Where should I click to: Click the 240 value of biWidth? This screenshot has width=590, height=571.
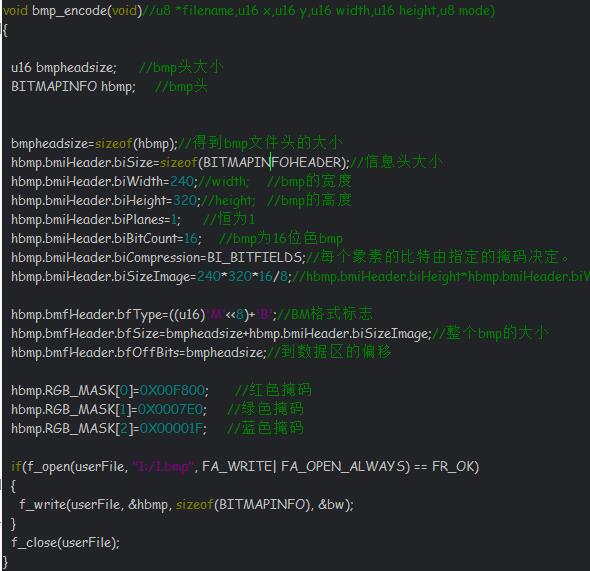182,181
